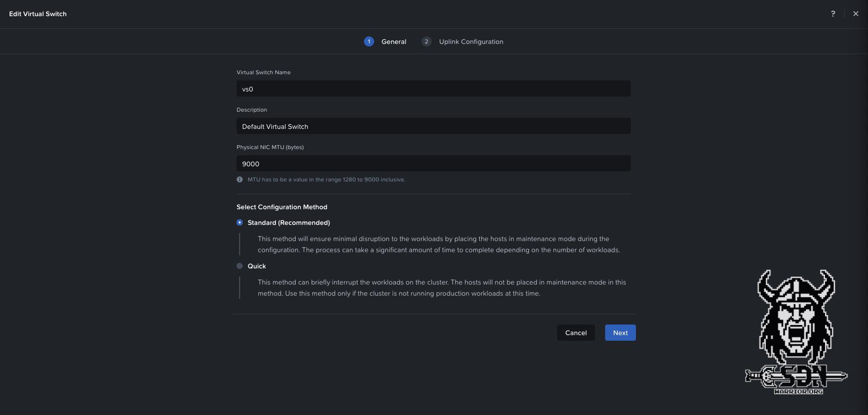This screenshot has height=415, width=868.
Task: Select the Quick radio button
Action: tap(240, 266)
